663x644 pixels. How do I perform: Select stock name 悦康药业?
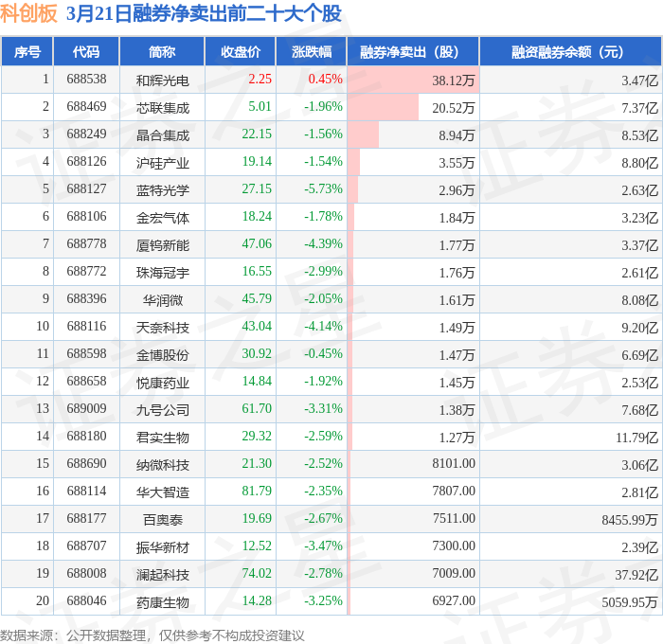point(162,383)
